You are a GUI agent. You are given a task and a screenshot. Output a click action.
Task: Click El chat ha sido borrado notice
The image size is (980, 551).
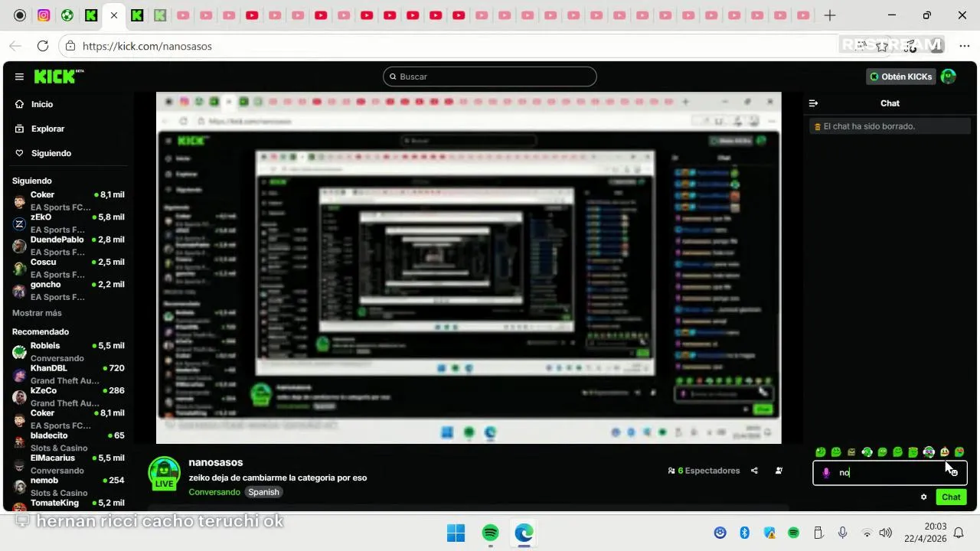[890, 126]
